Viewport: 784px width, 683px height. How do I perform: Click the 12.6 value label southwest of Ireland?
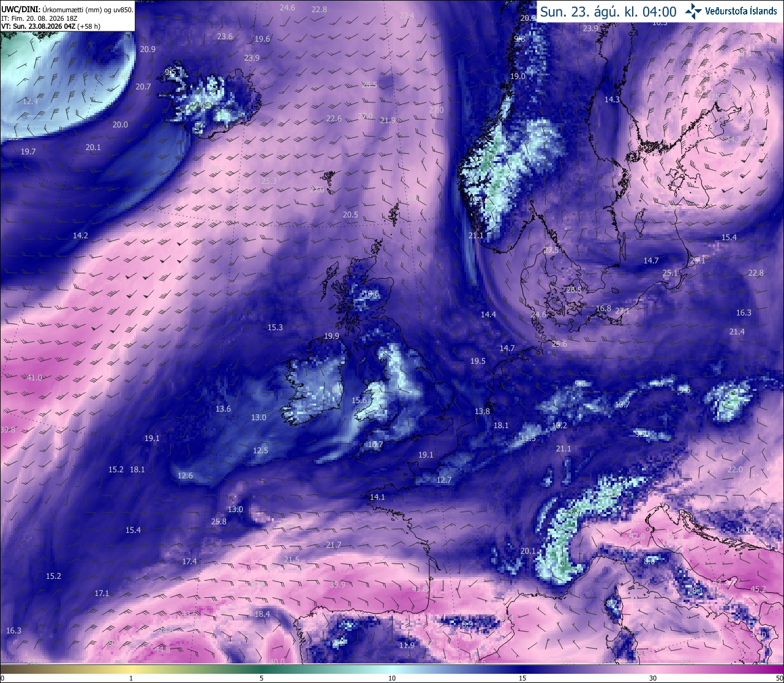click(x=186, y=475)
